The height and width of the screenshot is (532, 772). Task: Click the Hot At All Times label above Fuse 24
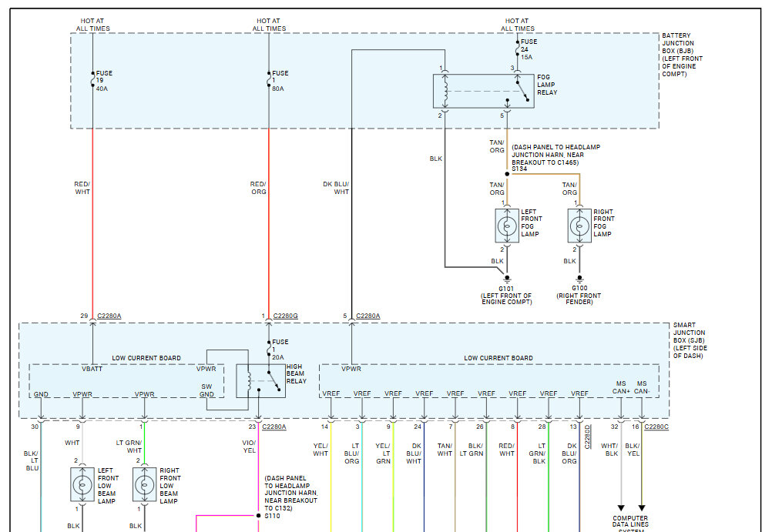click(x=518, y=25)
